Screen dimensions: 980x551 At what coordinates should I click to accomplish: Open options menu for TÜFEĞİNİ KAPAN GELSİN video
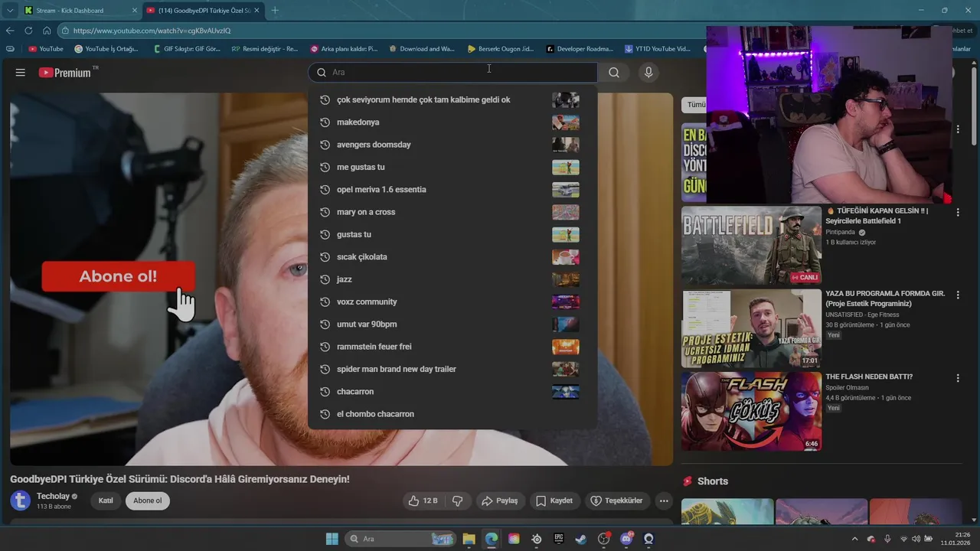pos(958,212)
